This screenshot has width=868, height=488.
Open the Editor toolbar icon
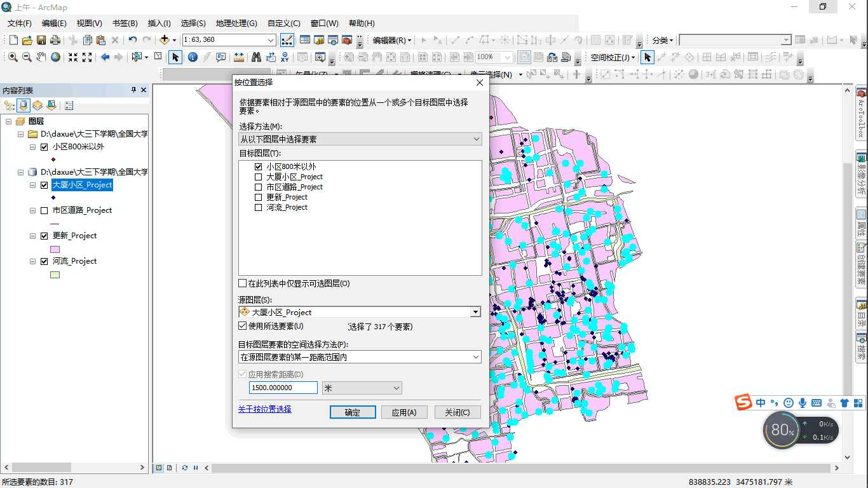click(287, 40)
